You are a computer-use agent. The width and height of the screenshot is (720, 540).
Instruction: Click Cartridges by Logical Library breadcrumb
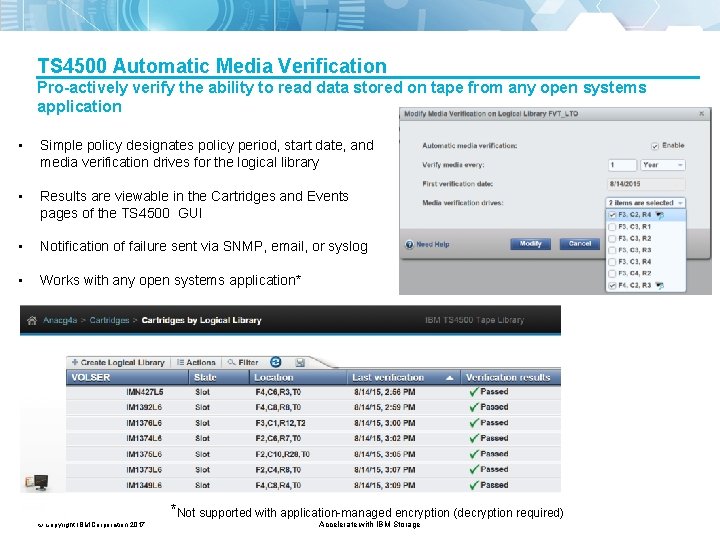(x=201, y=320)
